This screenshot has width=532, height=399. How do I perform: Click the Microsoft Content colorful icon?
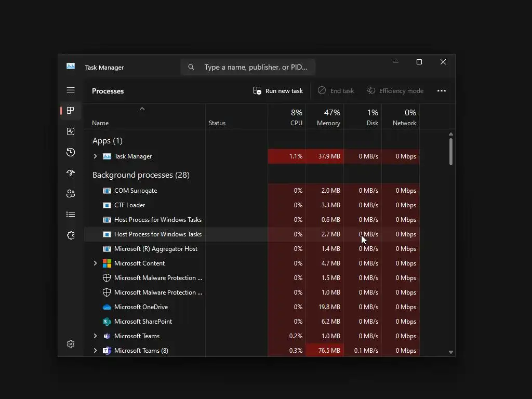(x=107, y=263)
